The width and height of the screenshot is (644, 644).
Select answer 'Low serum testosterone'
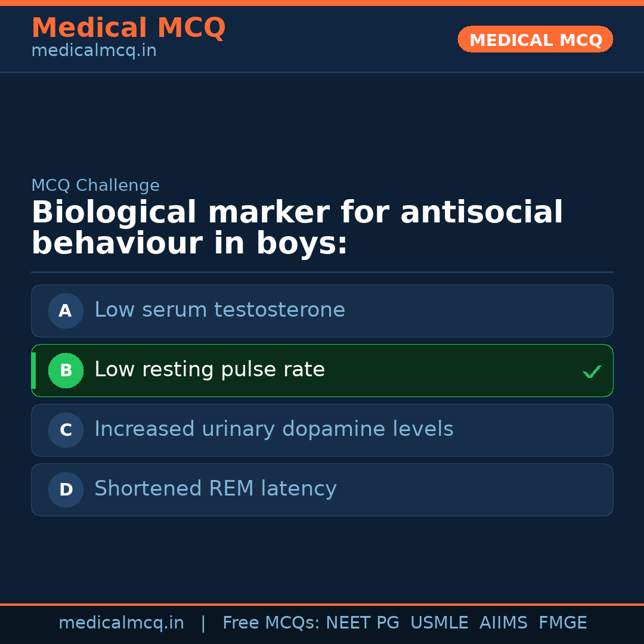point(219,310)
